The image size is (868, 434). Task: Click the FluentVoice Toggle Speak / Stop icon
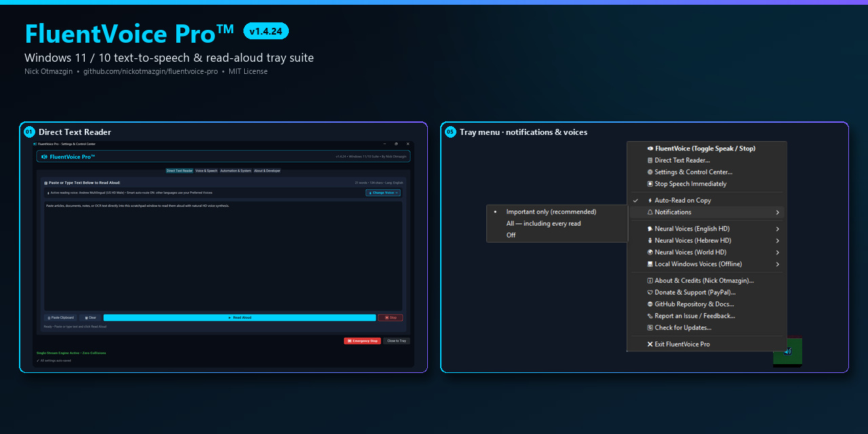pyautogui.click(x=650, y=149)
